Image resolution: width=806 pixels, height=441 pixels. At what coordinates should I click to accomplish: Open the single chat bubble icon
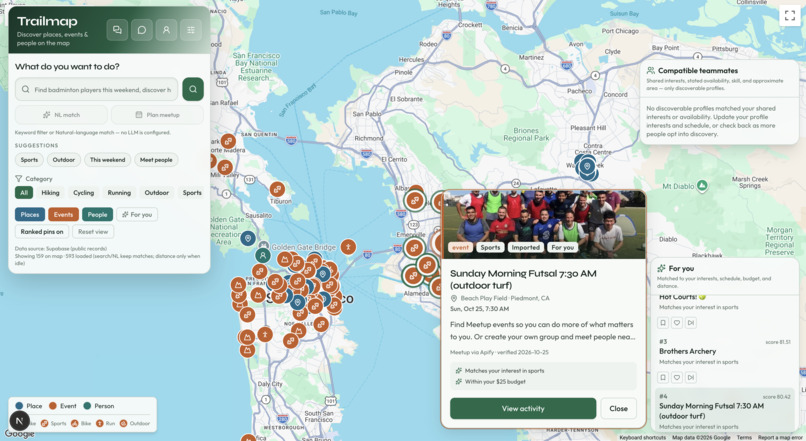coord(142,30)
